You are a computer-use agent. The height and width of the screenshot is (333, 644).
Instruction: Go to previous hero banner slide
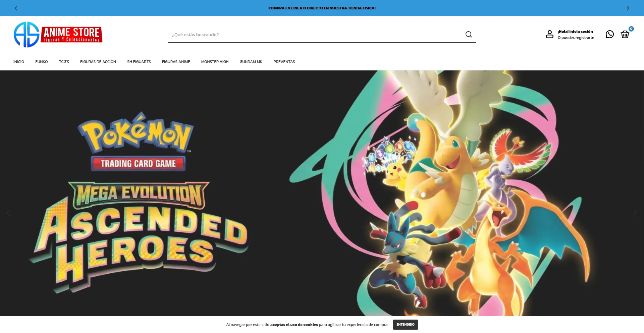(8, 213)
